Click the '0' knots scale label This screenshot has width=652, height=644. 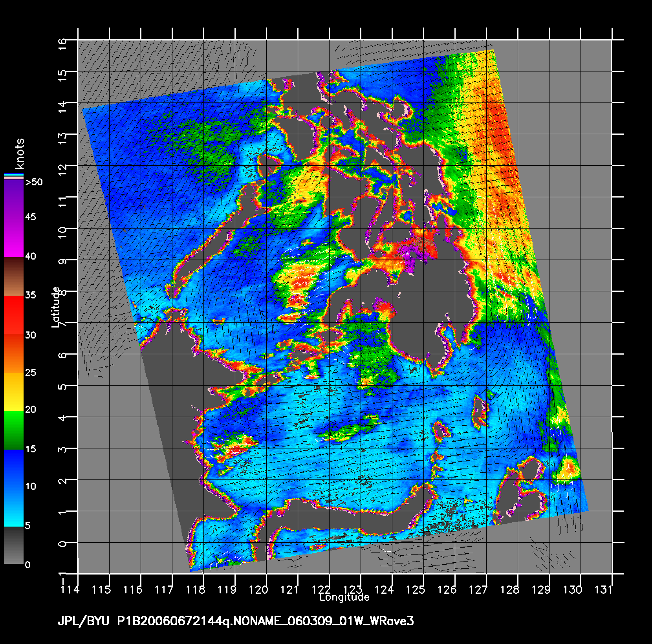click(x=27, y=565)
